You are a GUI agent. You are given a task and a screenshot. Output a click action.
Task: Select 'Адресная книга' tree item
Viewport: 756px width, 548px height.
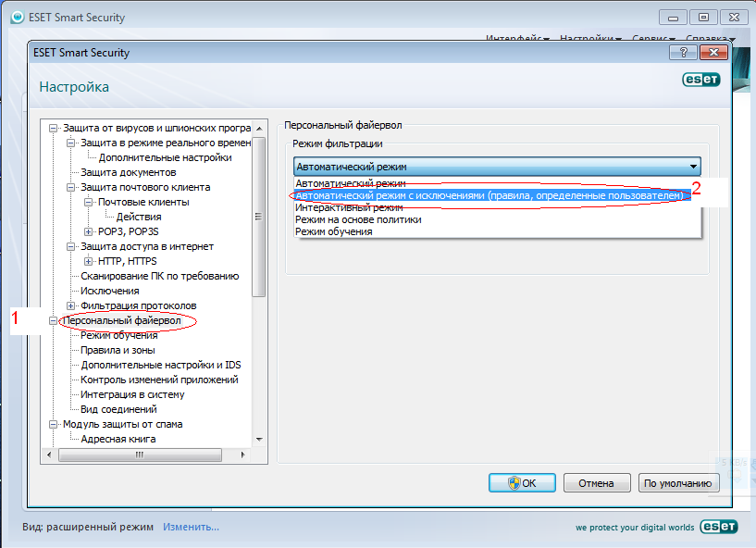[118, 439]
